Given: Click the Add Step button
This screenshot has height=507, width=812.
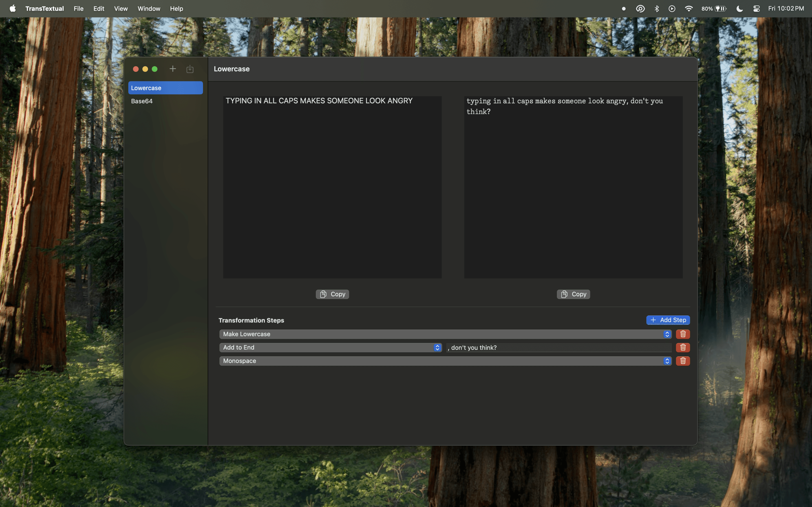Looking at the screenshot, I should point(668,320).
